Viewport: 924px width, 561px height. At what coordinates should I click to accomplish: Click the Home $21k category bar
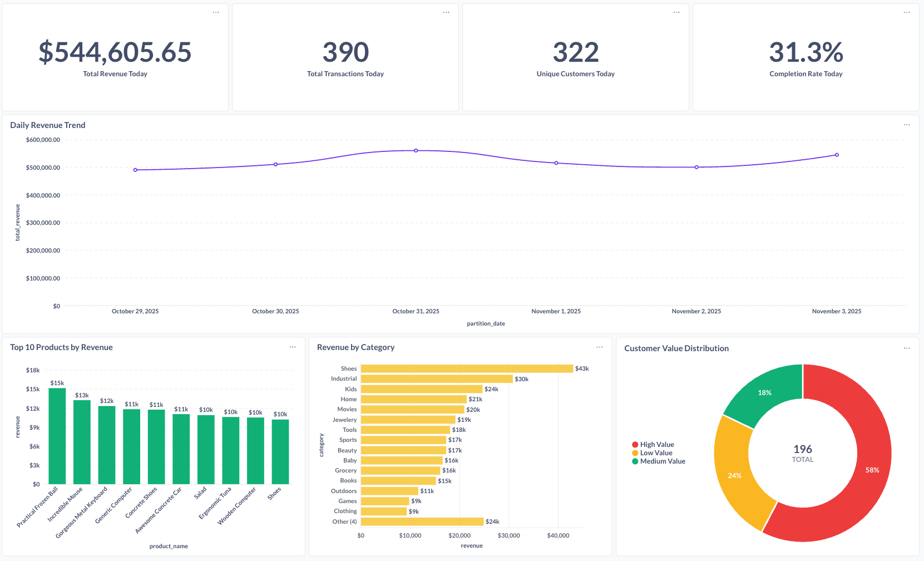click(414, 399)
